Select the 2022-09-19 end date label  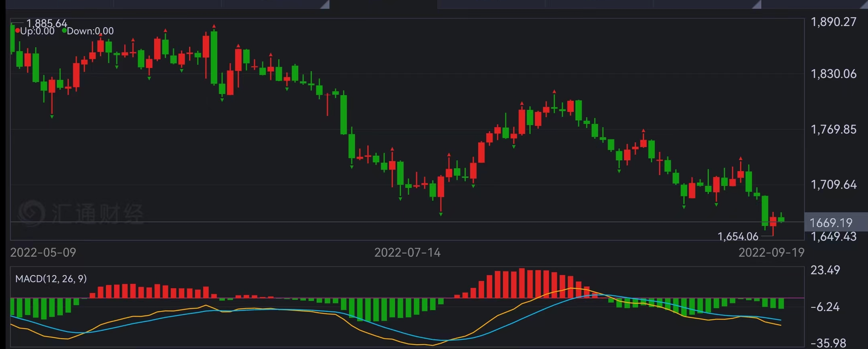tap(771, 252)
